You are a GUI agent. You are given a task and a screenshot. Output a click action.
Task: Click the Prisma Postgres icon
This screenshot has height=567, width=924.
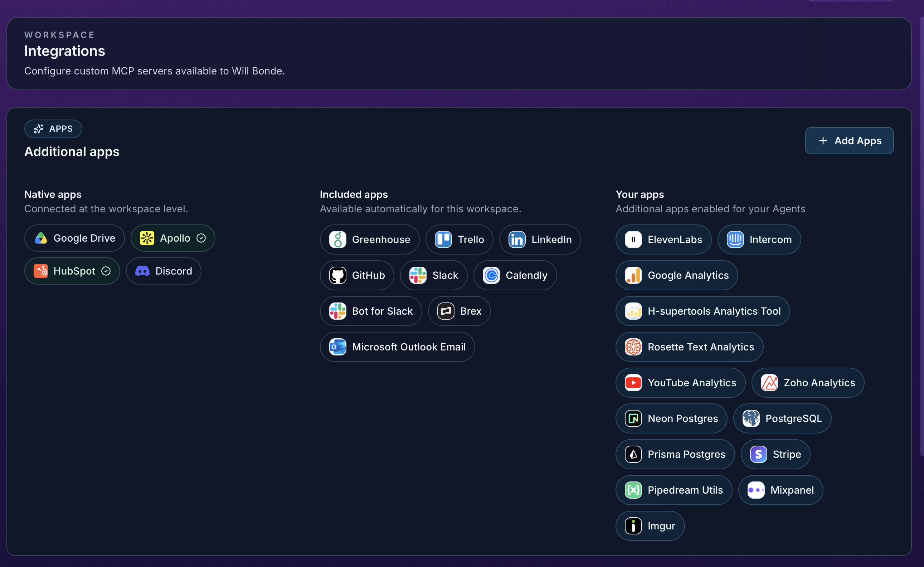tap(633, 454)
